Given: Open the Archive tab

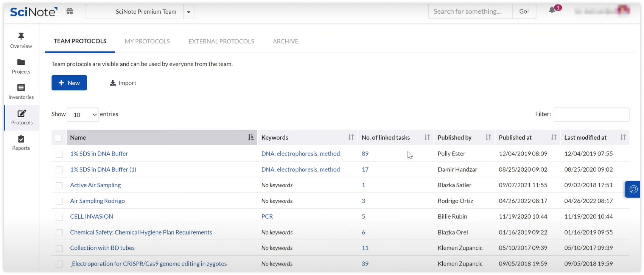Looking at the screenshot, I should coord(285,41).
